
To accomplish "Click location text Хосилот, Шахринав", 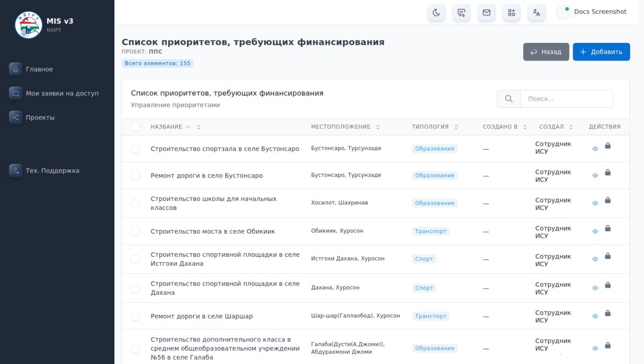I will 339,203.
